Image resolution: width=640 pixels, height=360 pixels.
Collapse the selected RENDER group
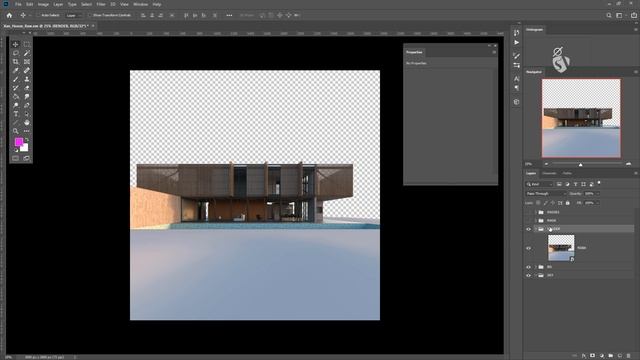(536, 229)
